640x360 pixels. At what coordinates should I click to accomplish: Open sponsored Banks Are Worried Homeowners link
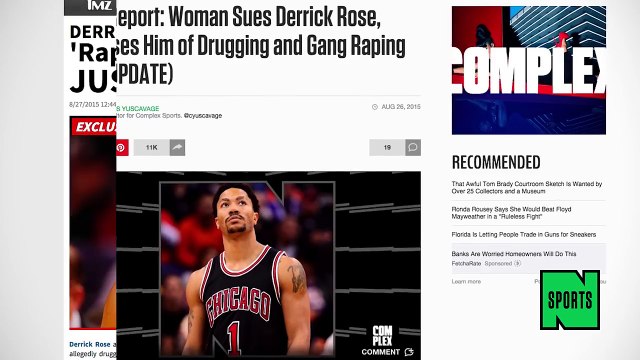click(514, 254)
